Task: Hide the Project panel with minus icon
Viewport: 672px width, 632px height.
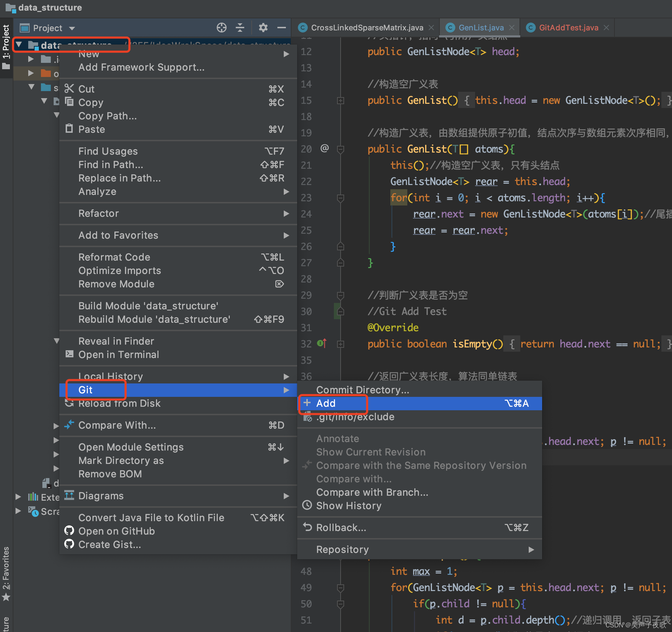Action: click(281, 28)
